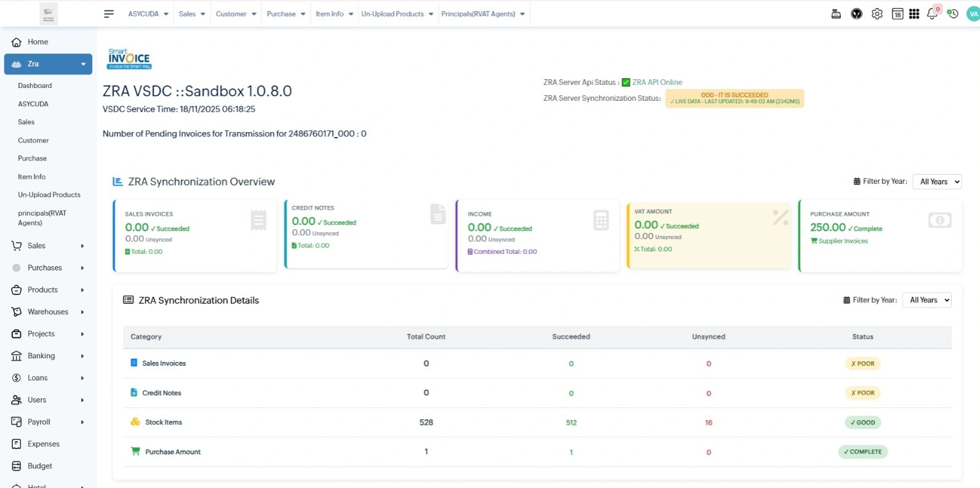
Task: Go to Dashboard in the sidebar
Action: click(x=35, y=85)
